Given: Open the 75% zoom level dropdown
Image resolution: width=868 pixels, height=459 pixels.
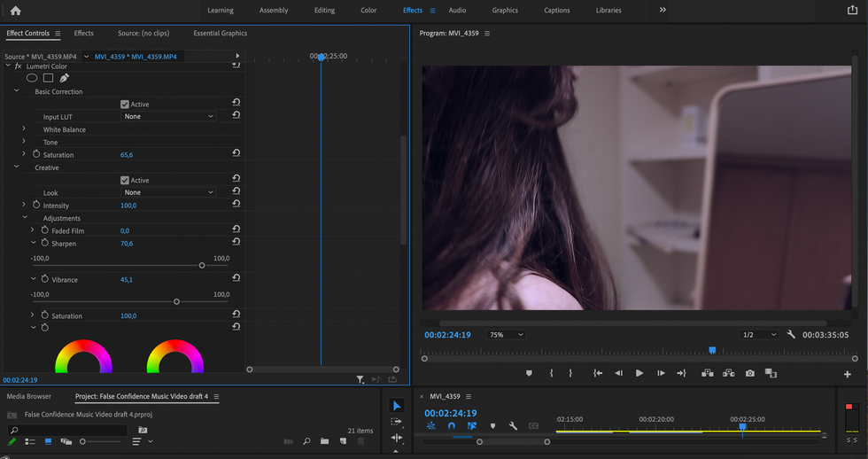Looking at the screenshot, I should coord(506,334).
